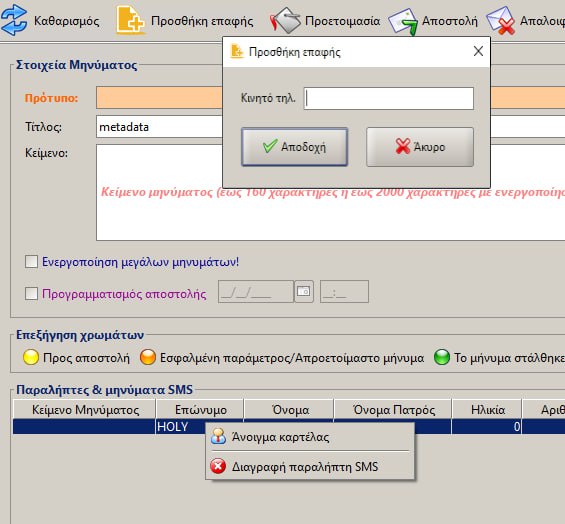Click the Προετοιμασία tag icon

click(285, 21)
